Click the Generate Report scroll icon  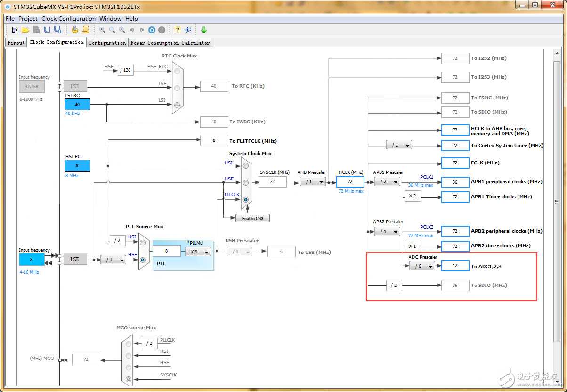point(85,30)
